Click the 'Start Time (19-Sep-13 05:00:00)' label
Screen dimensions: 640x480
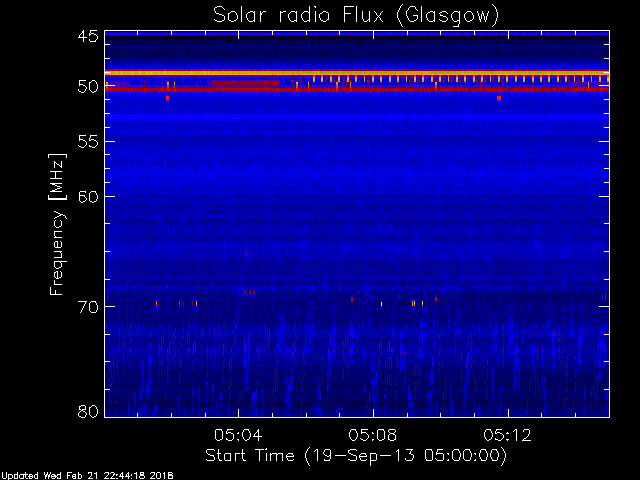[x=356, y=456]
